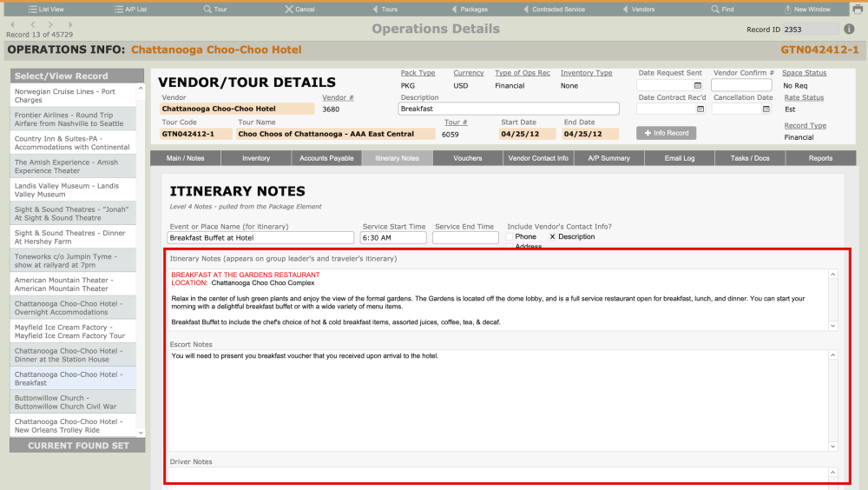Image resolution: width=868 pixels, height=490 pixels.
Task: Click the Vendor # link label
Action: tap(338, 97)
